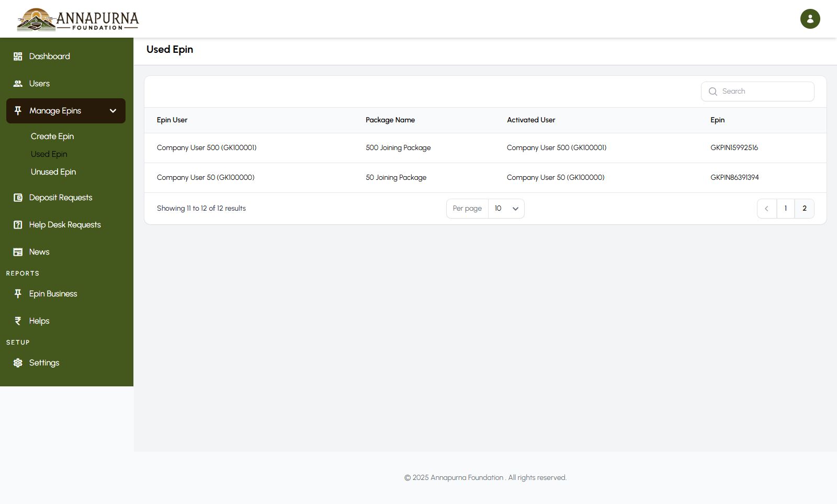
Task: Click the Deposit Requests wallet icon
Action: click(x=18, y=198)
